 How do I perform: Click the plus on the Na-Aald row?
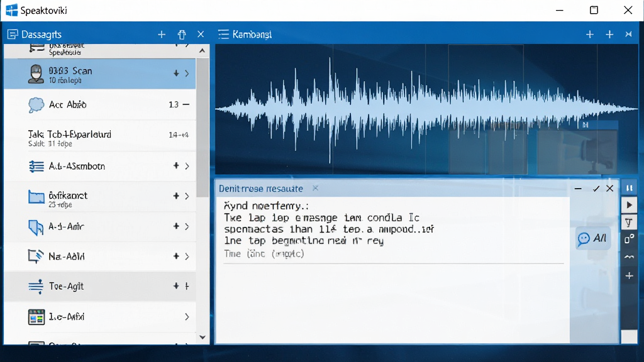(x=176, y=256)
